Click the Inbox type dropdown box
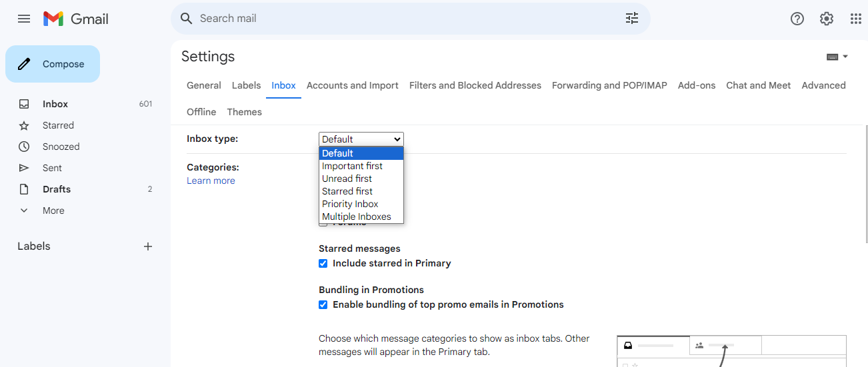This screenshot has height=367, width=868. [x=361, y=139]
